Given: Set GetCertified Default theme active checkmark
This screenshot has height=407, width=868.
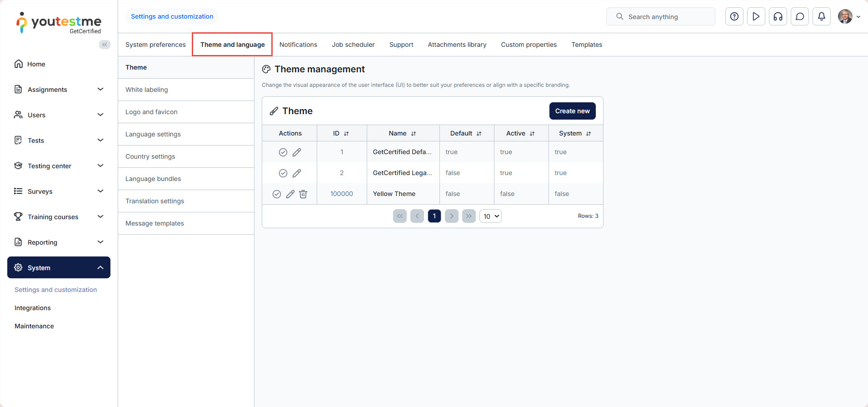Looking at the screenshot, I should point(283,152).
